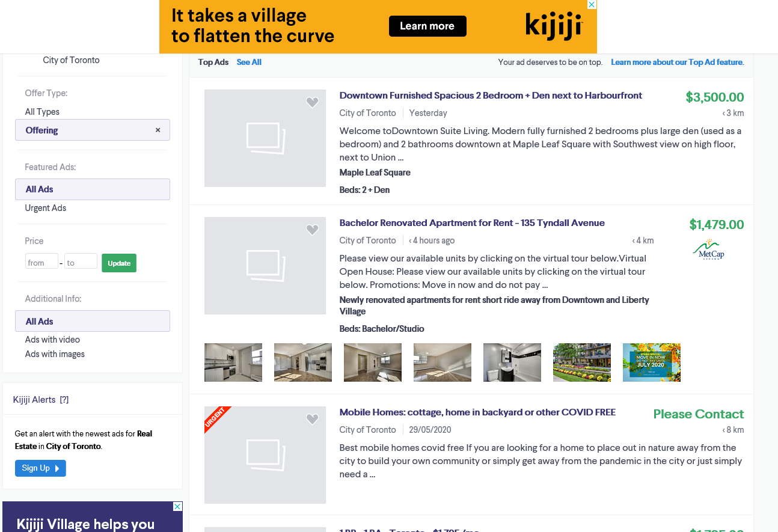Open Bachelor Renovated Apartment 135 Tyndall listing
Viewport: 778px width, 532px height.
(x=472, y=223)
